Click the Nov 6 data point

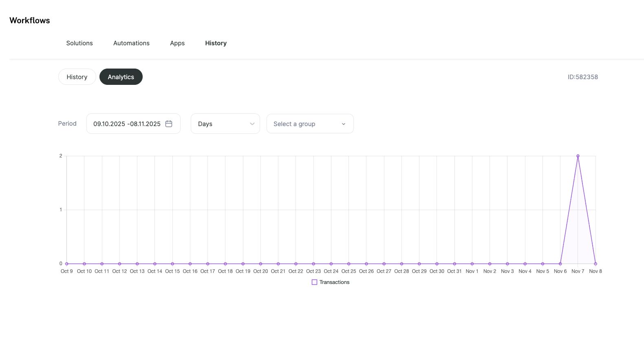coord(560,264)
